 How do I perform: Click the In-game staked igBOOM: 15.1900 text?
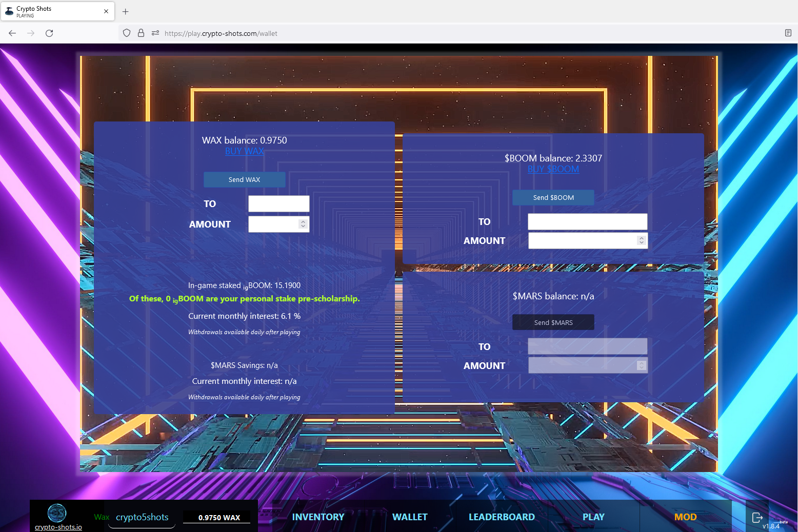(x=244, y=285)
